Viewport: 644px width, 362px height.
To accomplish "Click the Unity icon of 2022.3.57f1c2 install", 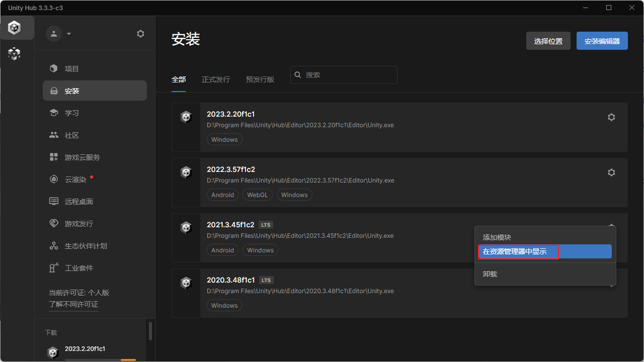I will (x=186, y=172).
